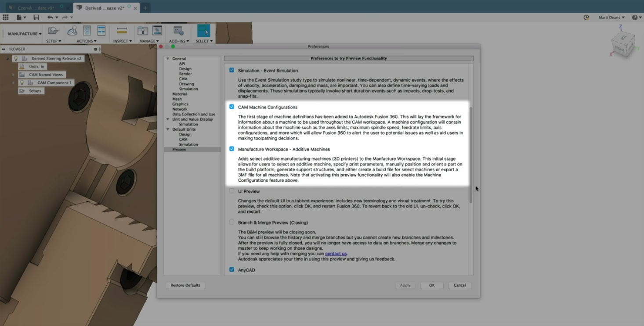Toggle Simulation - Event Simulation checkbox
This screenshot has width=644, height=326.
pos(232,70)
